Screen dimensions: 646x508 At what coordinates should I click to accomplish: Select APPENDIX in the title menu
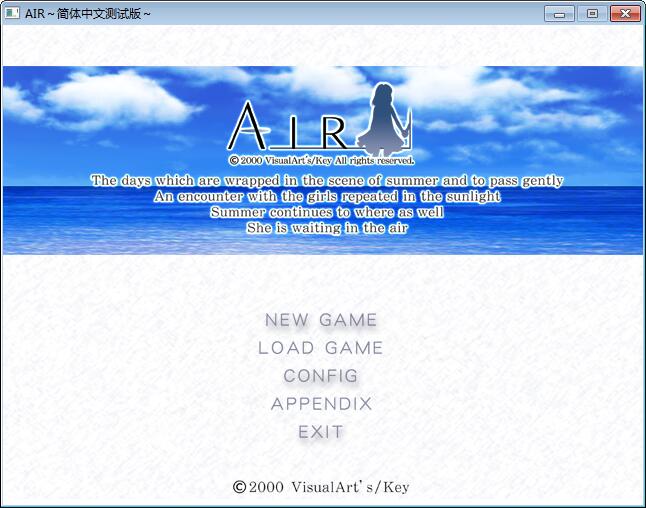[321, 404]
